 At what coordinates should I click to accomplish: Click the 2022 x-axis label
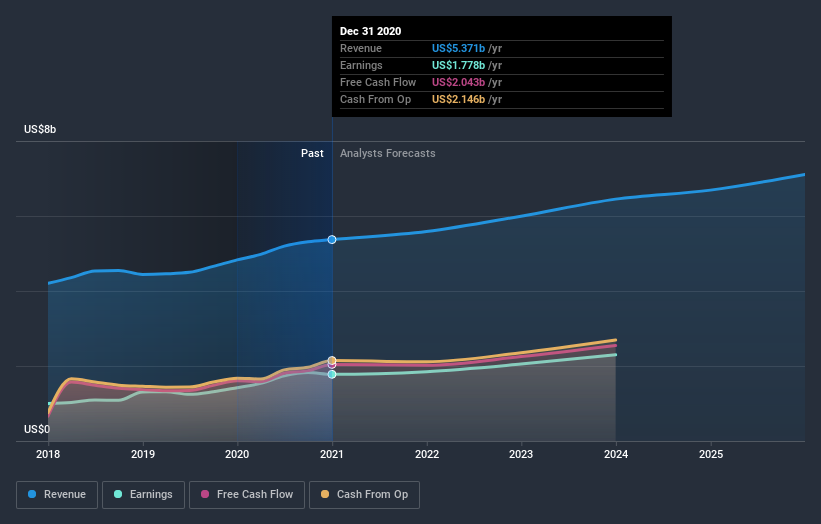(x=427, y=454)
